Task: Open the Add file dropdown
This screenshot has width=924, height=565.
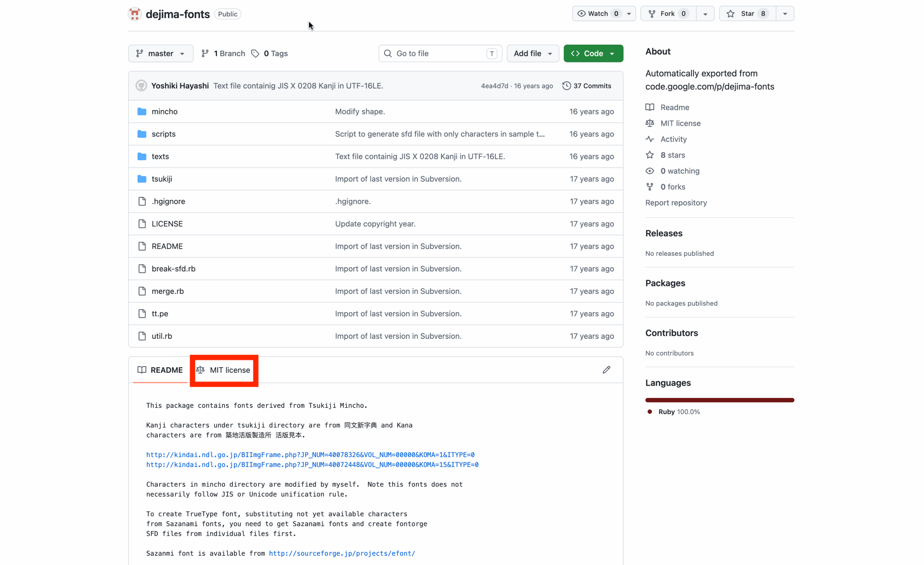Action: point(532,53)
